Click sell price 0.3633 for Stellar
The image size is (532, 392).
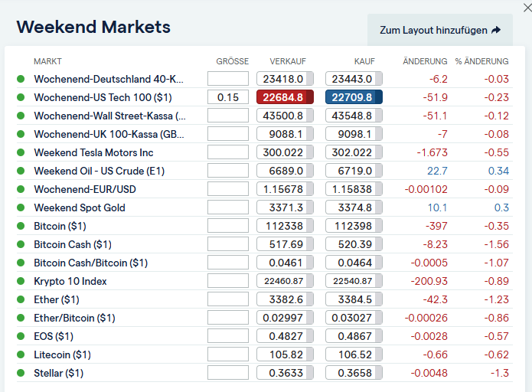(x=285, y=372)
